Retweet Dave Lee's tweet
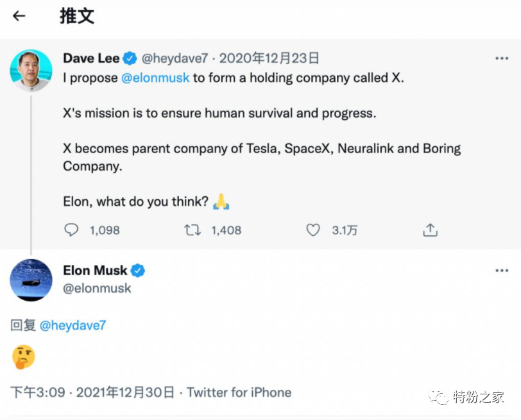521x420 pixels. pyautogui.click(x=192, y=230)
